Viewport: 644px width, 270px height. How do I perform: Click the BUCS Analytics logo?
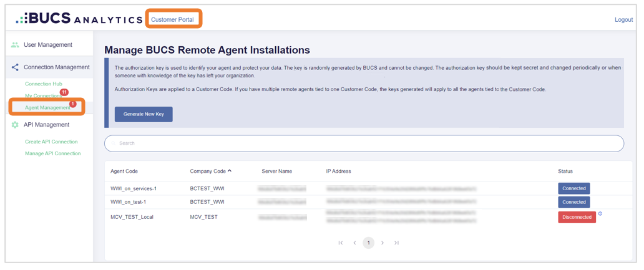[x=79, y=19]
